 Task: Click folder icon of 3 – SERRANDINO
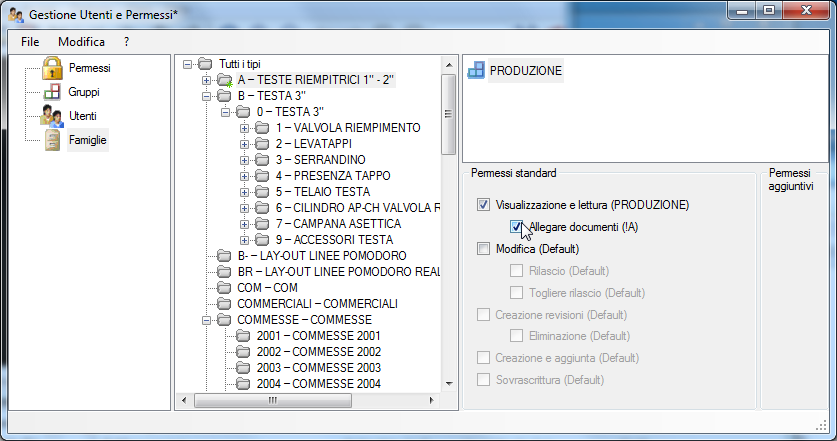262,160
